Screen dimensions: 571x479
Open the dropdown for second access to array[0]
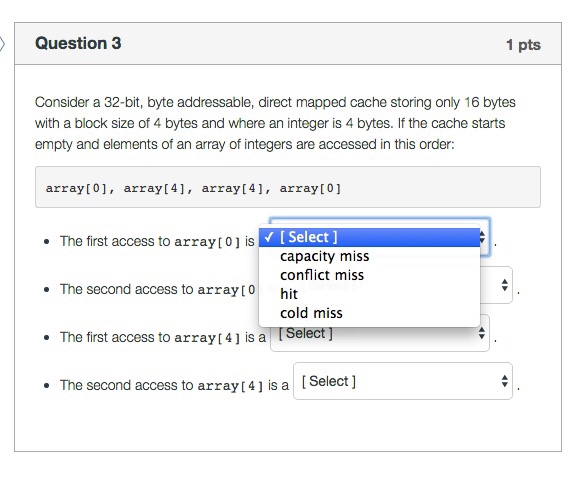[496, 285]
